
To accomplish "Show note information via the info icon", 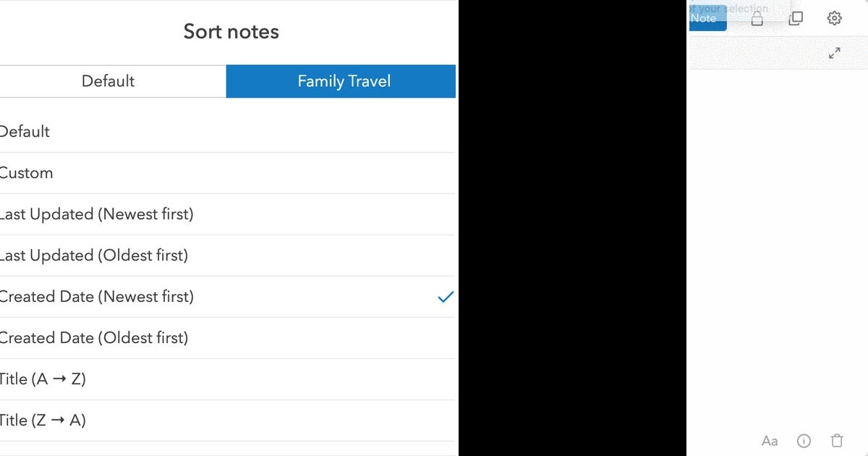I will [x=804, y=440].
